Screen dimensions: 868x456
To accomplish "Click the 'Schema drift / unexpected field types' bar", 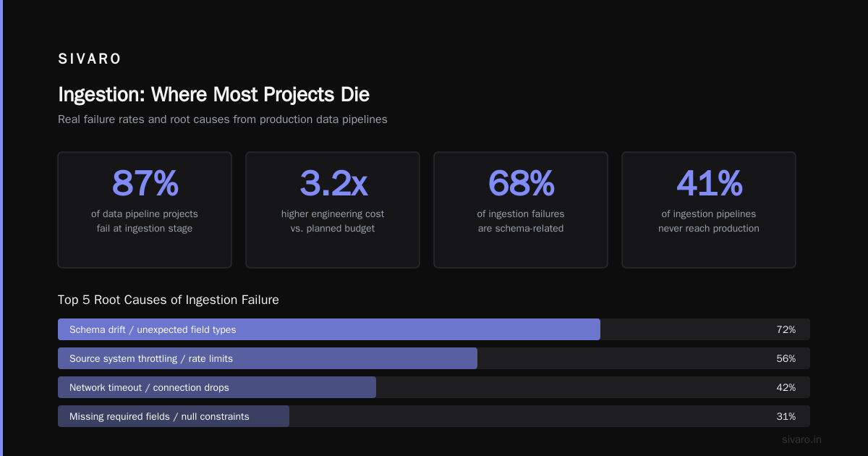I will [329, 329].
